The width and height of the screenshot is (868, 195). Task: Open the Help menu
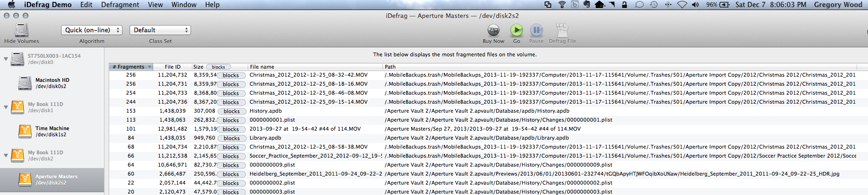(x=212, y=5)
